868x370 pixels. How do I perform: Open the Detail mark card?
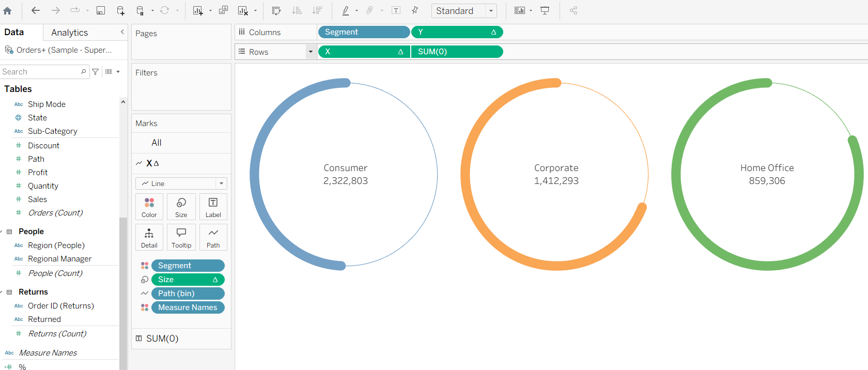click(x=149, y=237)
